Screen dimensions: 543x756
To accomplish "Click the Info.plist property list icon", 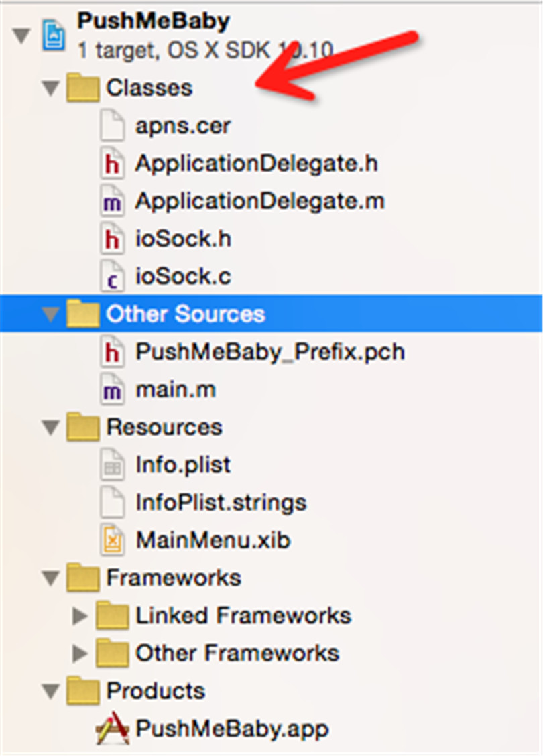I will pos(112,465).
